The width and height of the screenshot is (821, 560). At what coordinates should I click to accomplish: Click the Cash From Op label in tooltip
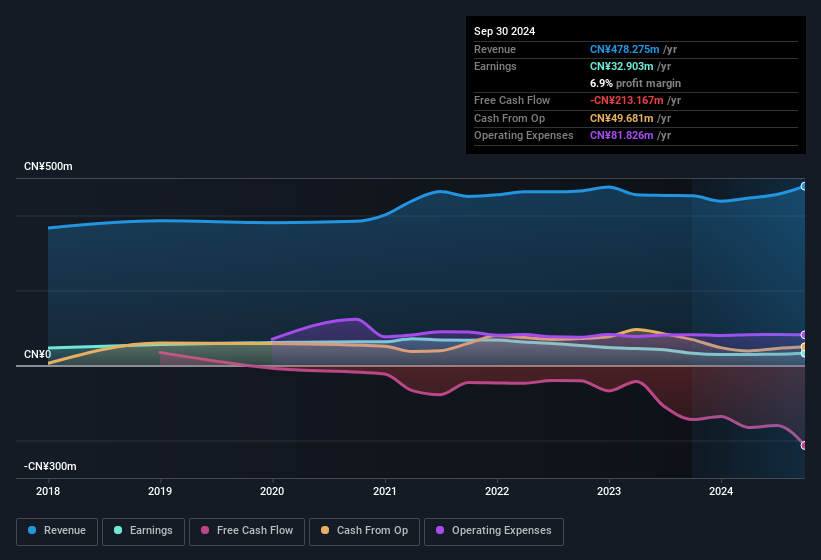(x=509, y=118)
